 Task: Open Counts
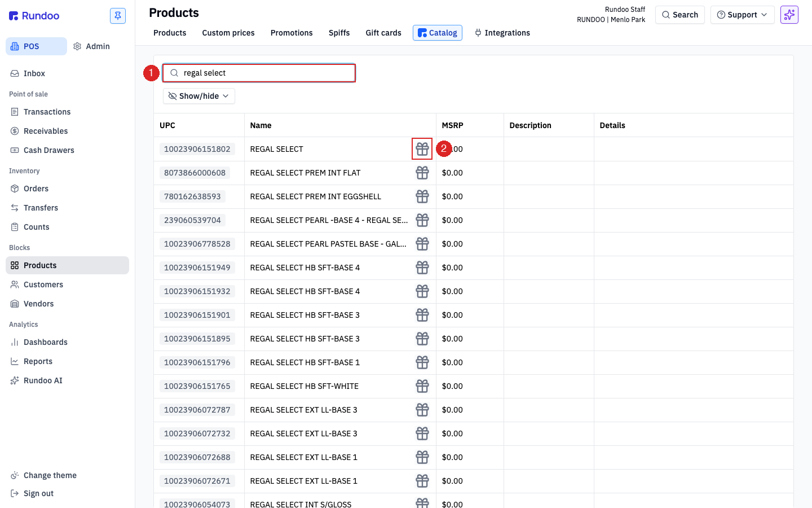67,227
